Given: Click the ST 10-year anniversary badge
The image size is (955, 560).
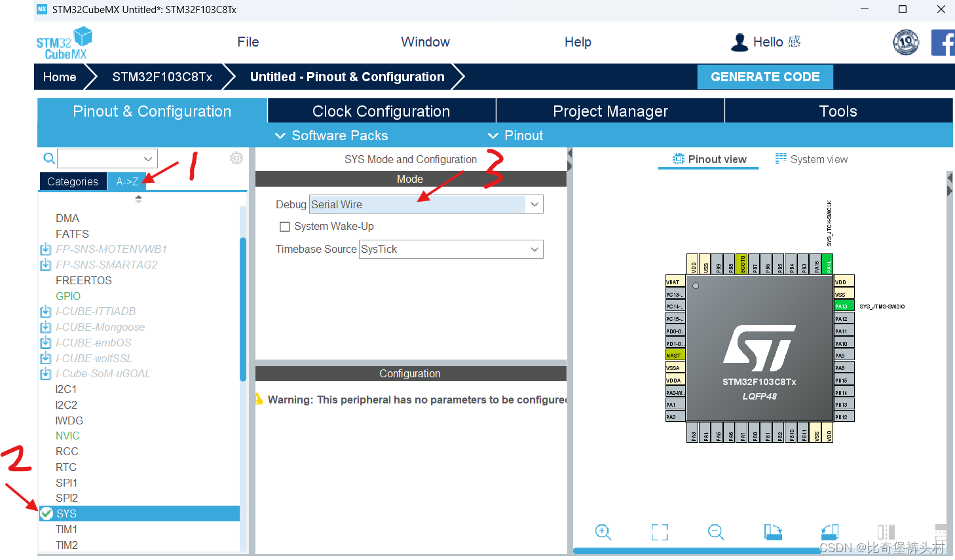Looking at the screenshot, I should tap(906, 43).
